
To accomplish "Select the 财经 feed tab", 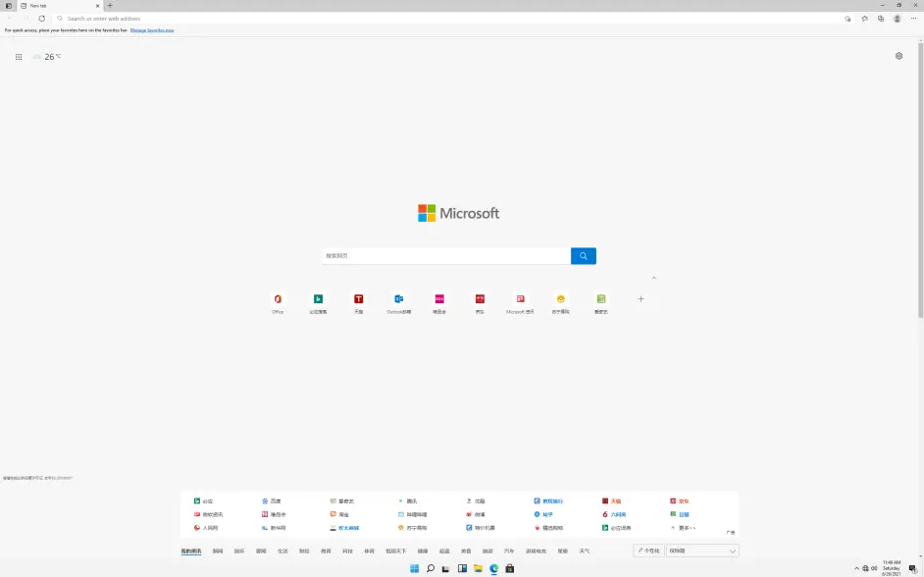I will click(x=304, y=551).
